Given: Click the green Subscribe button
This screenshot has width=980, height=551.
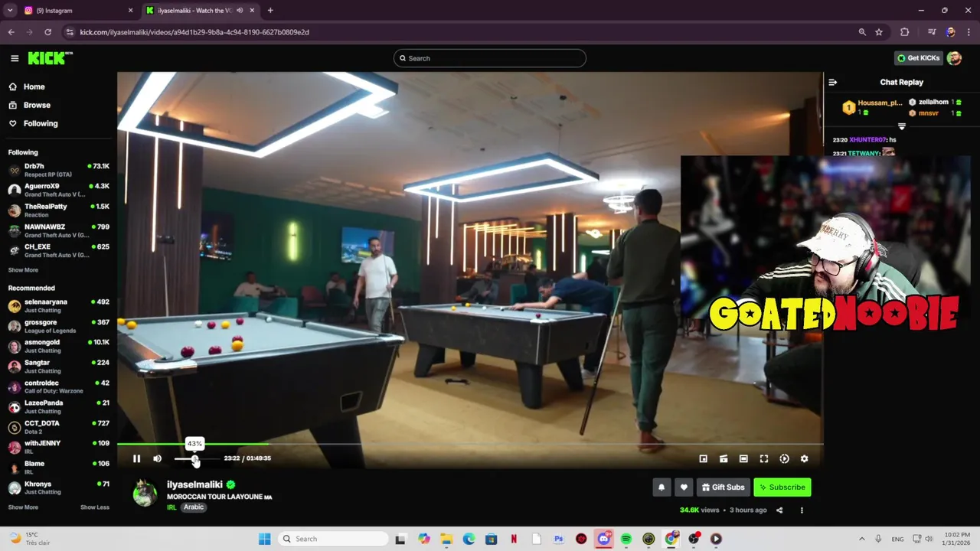Looking at the screenshot, I should pyautogui.click(x=782, y=487).
